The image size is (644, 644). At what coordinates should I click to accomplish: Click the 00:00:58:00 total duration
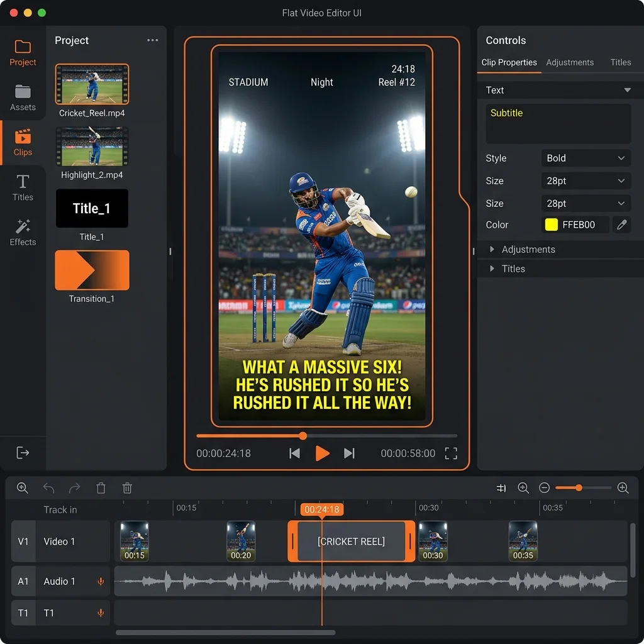[408, 453]
